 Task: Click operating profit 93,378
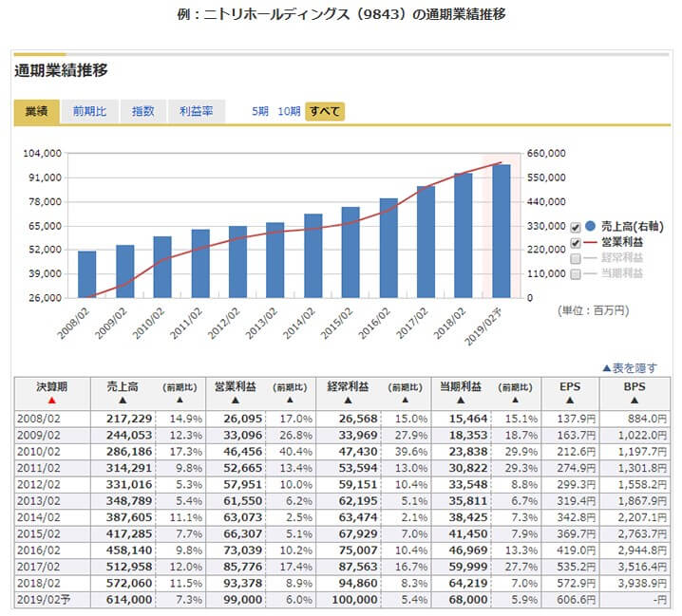click(x=243, y=584)
